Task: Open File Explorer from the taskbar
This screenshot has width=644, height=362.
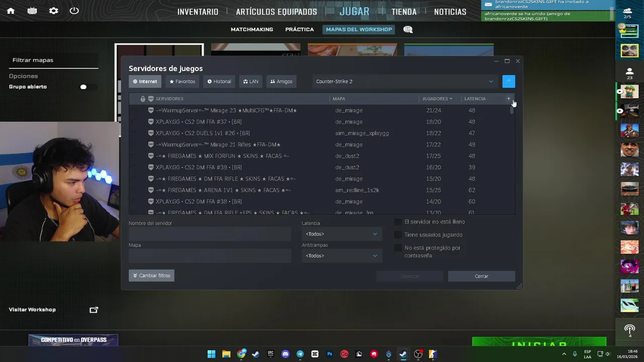Action: 226,354
